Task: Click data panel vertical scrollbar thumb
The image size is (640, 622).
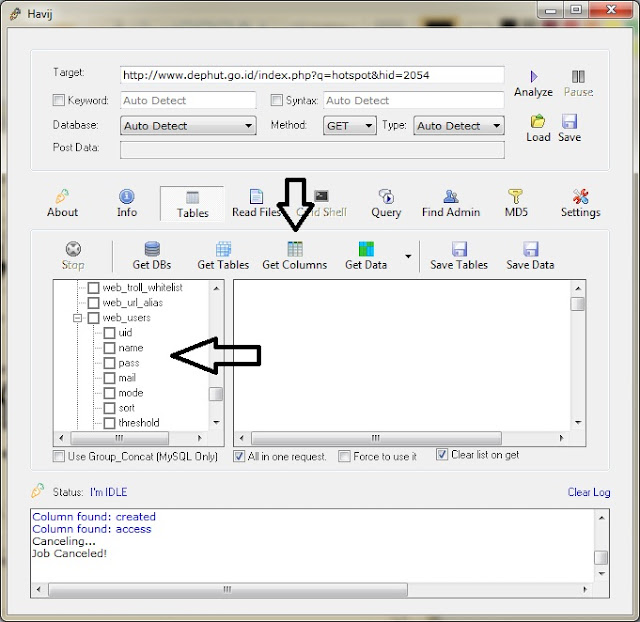Action: click(578, 304)
